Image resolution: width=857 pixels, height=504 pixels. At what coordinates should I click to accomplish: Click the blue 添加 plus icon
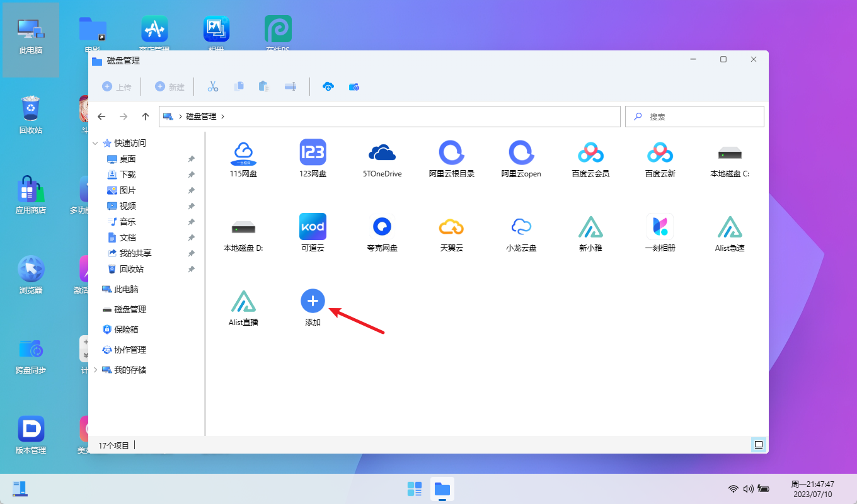(x=313, y=301)
